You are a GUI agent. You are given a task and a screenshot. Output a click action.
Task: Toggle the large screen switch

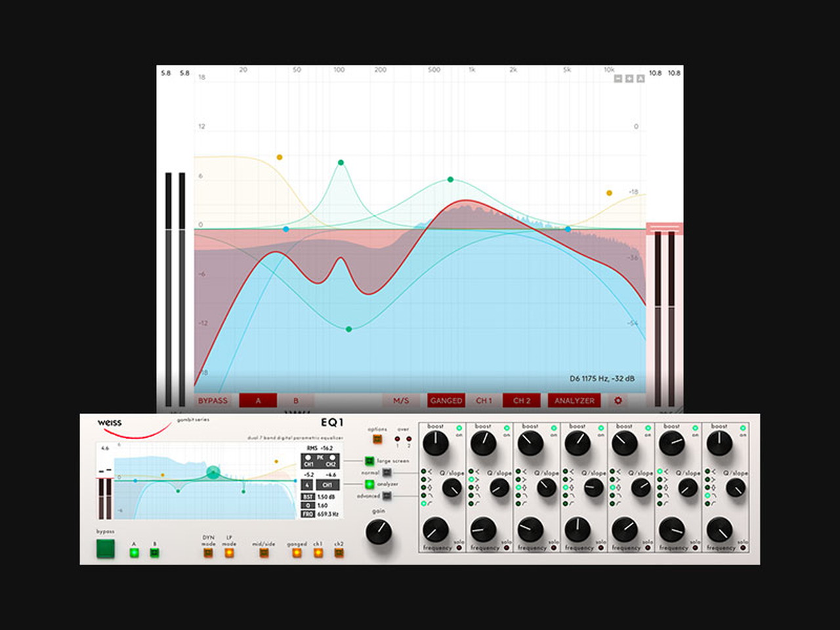369,461
